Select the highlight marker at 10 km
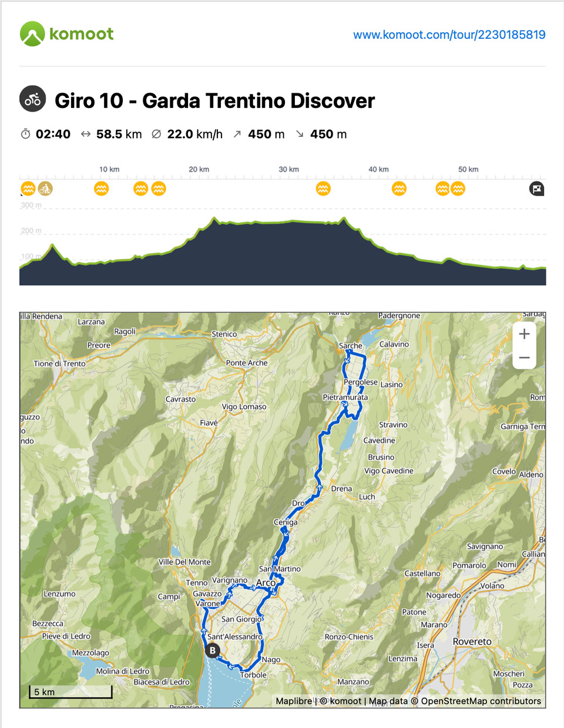This screenshot has width=564, height=728. 102,188
